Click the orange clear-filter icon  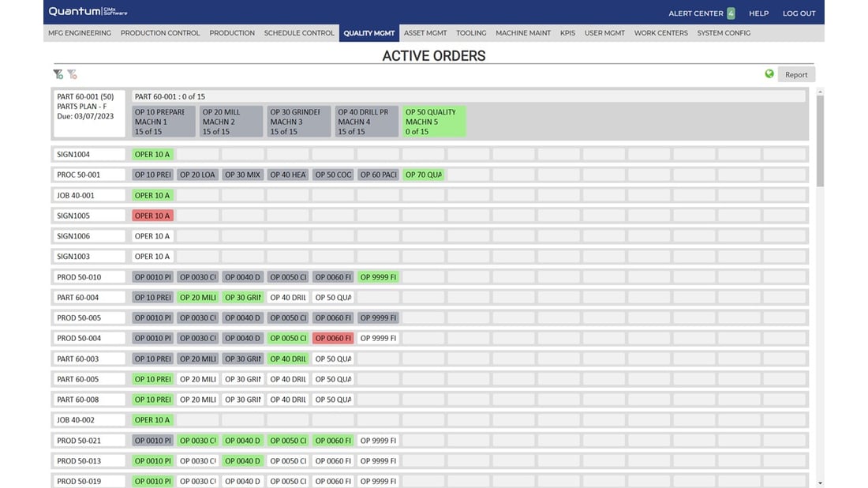(x=72, y=73)
